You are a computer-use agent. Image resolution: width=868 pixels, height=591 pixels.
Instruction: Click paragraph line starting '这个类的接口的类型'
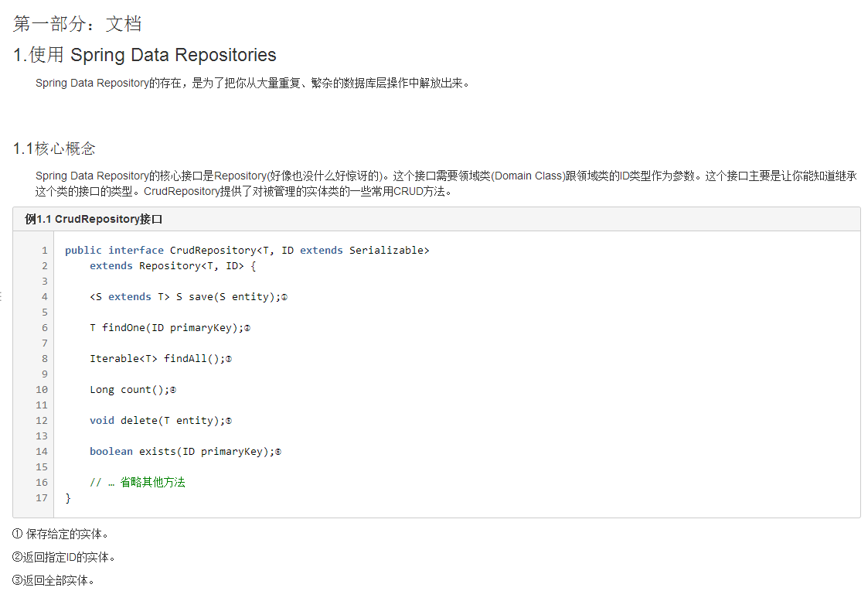pyautogui.click(x=244, y=192)
